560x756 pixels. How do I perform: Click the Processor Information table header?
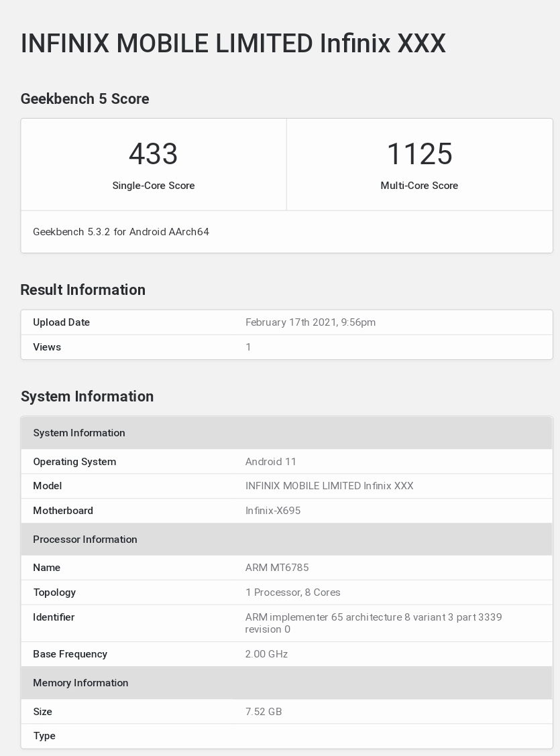click(286, 540)
